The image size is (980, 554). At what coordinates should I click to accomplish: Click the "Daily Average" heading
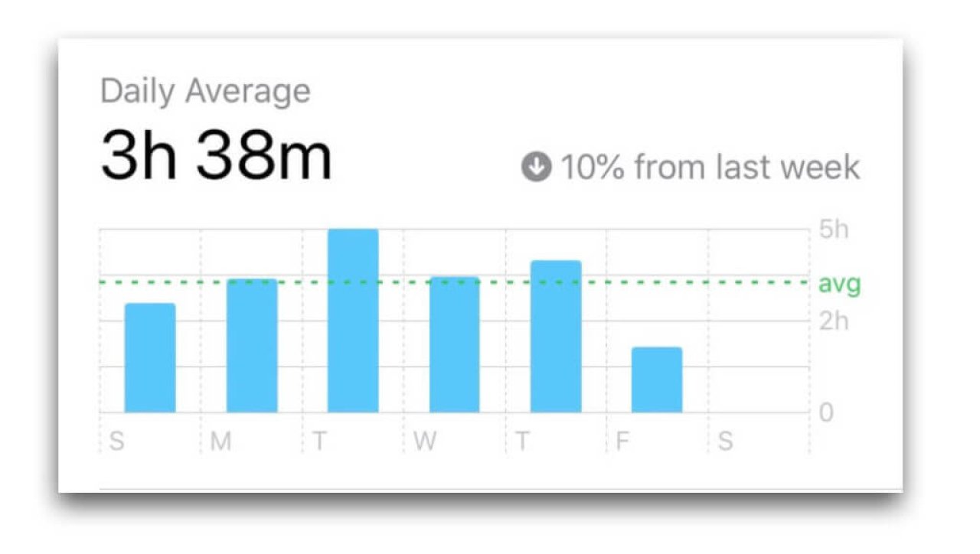point(205,91)
